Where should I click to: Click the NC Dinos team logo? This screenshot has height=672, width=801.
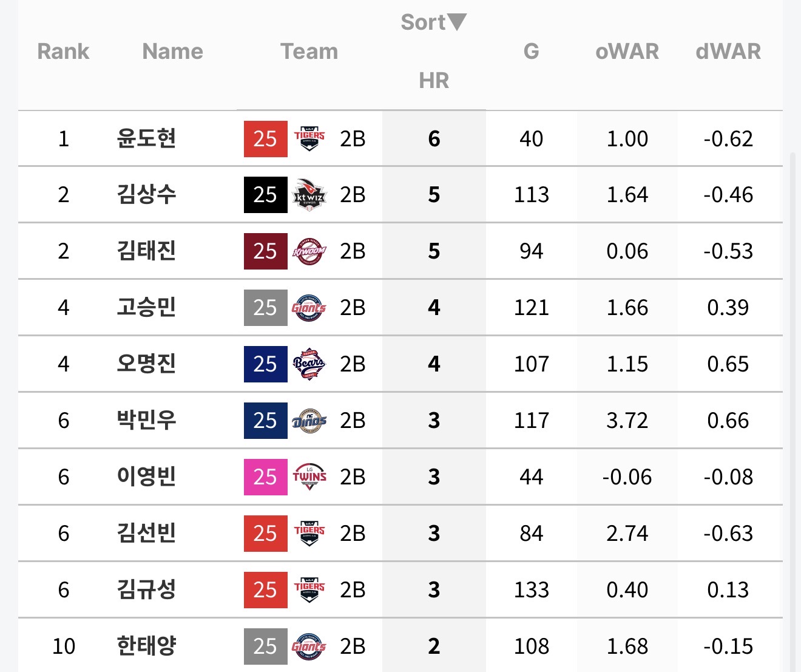click(309, 421)
